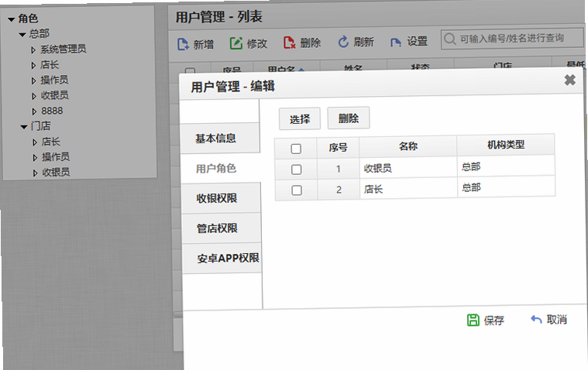This screenshot has width=588, height=370.
Task: Collapse the 角色 root tree node
Action: tap(12, 19)
